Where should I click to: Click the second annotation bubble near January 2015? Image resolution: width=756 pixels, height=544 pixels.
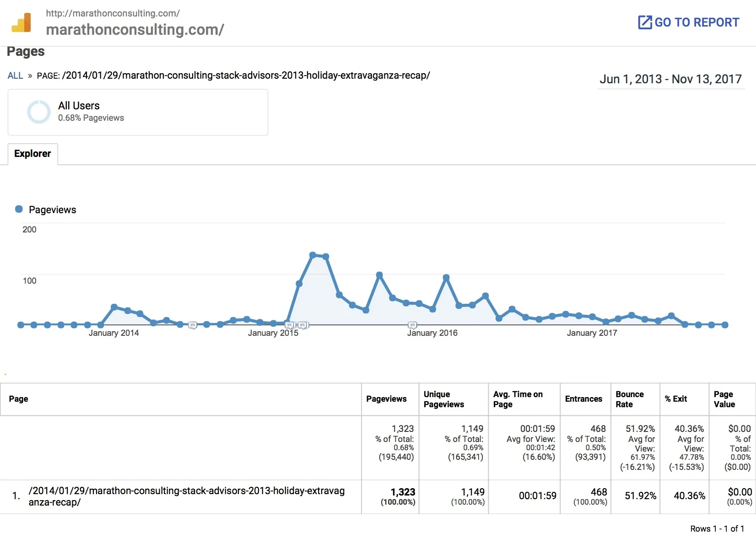click(303, 325)
